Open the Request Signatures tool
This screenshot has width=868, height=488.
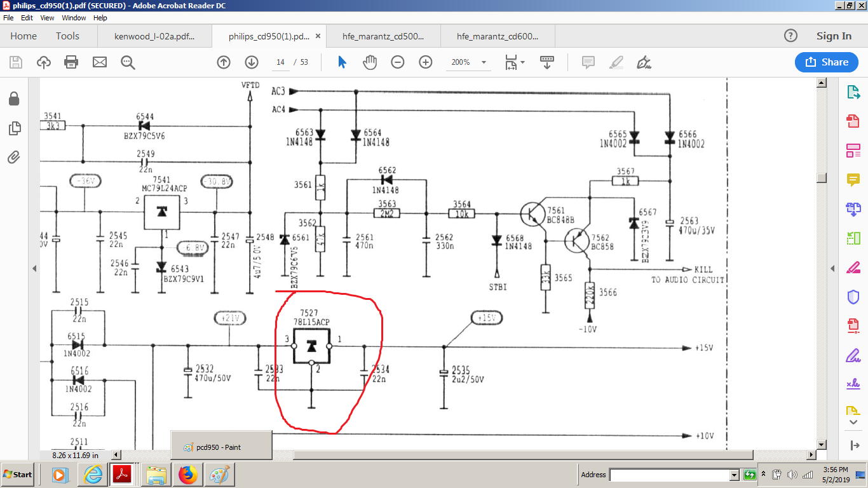[853, 384]
